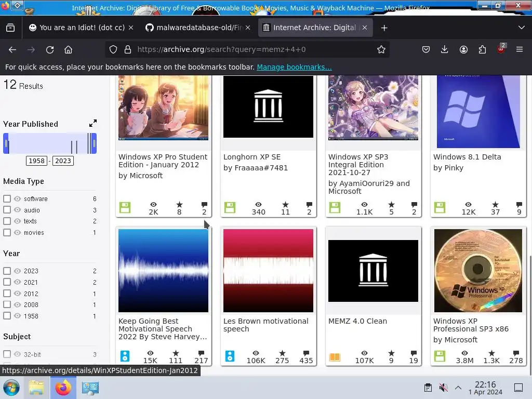Open the Firefox home page
Image resolution: width=532 pixels, height=399 pixels.
click(x=68, y=49)
